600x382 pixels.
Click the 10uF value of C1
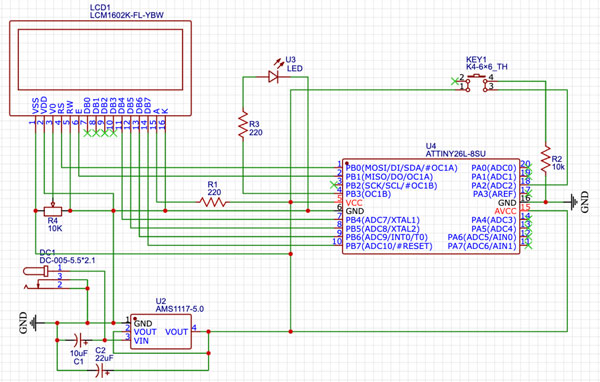coord(79,353)
